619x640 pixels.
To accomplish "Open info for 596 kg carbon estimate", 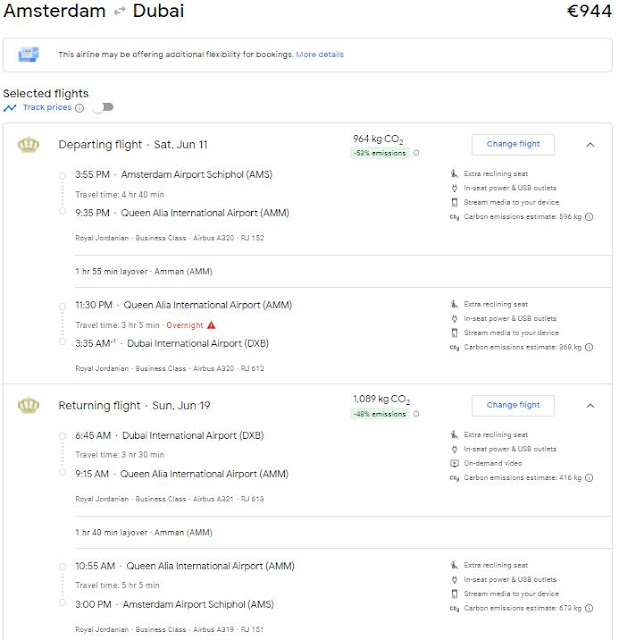I will tap(589, 217).
